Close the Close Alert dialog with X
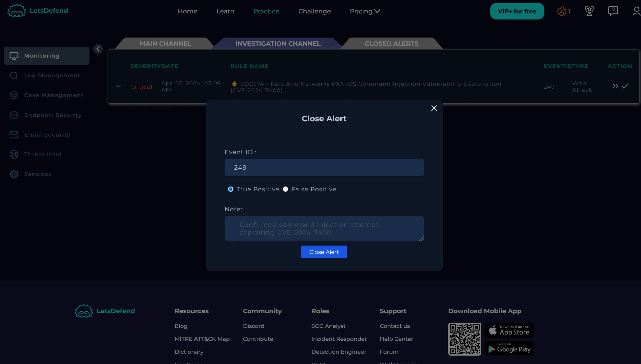 [434, 108]
